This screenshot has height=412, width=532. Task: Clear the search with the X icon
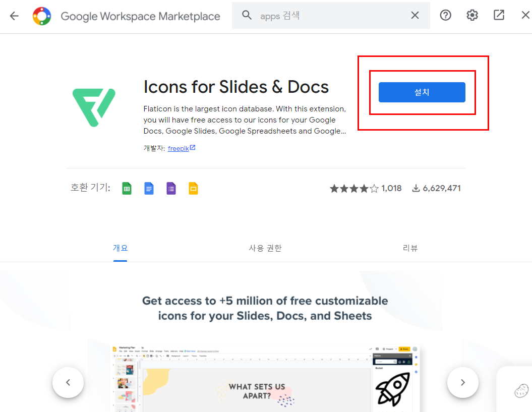(415, 15)
